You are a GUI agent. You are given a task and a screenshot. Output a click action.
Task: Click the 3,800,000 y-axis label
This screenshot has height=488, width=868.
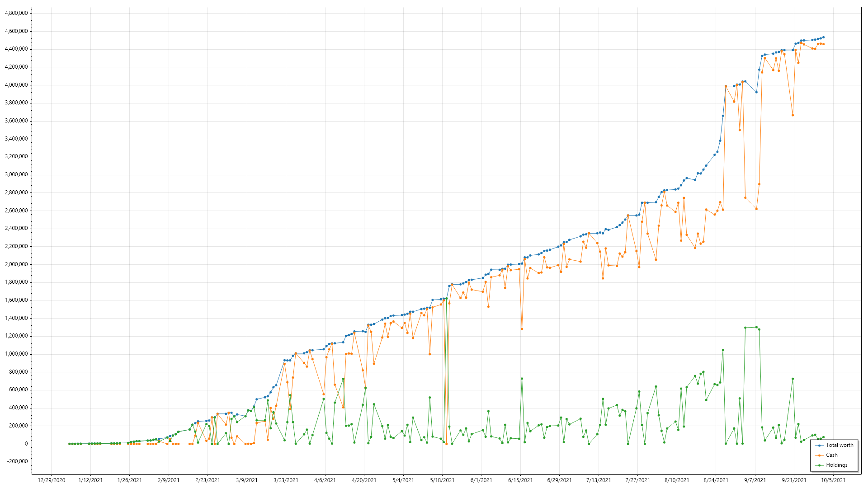tap(16, 103)
